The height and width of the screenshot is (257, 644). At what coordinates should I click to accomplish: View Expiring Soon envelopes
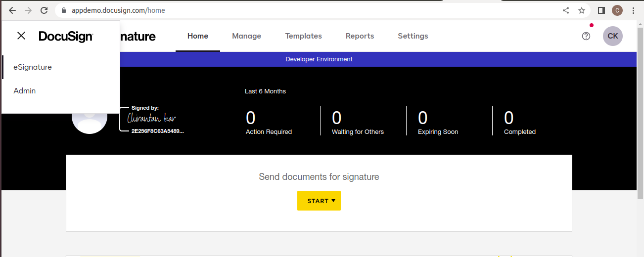[438, 122]
